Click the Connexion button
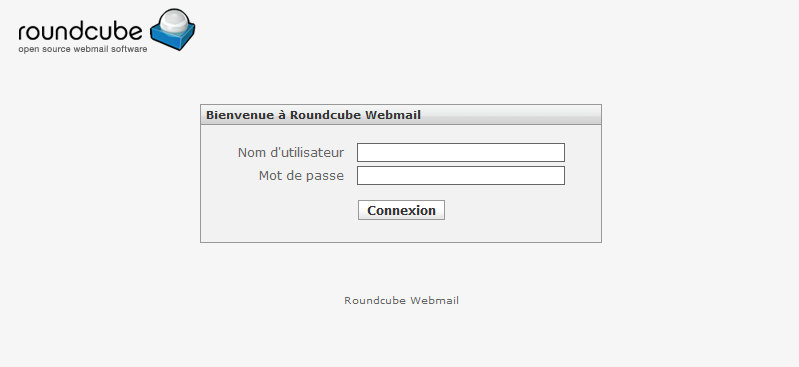The height and width of the screenshot is (367, 799). coord(401,210)
